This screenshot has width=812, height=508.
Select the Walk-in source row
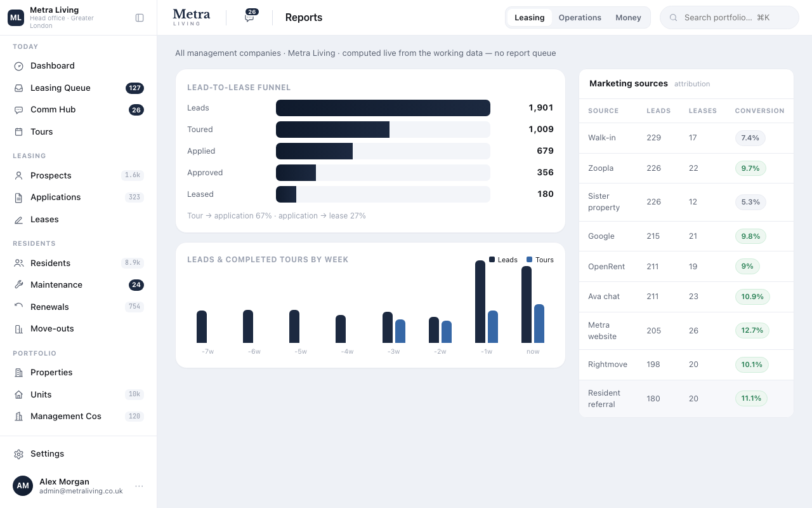(x=686, y=138)
